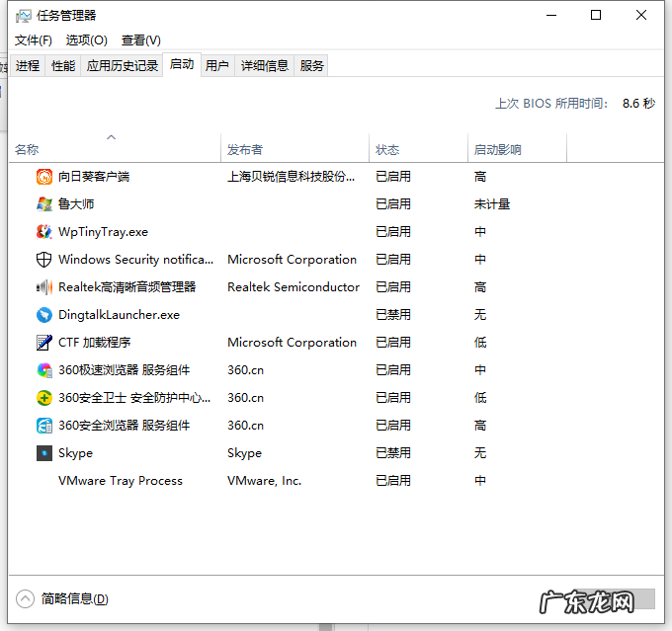Click the 低 impact of CTF 加载程序

(480, 343)
